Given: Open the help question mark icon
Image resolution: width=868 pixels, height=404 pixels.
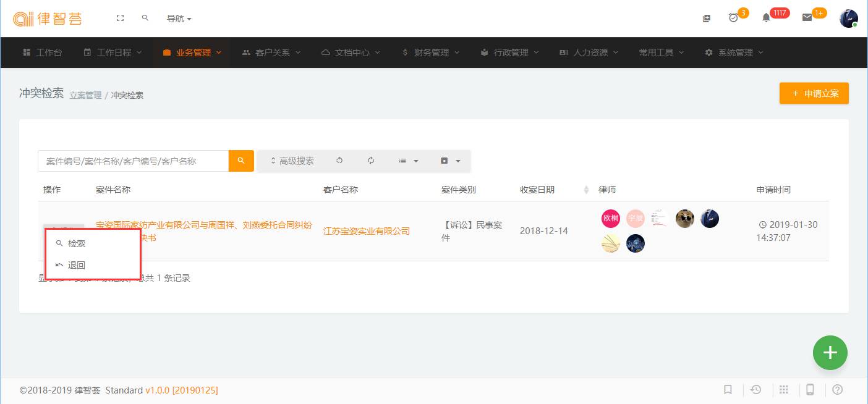Looking at the screenshot, I should click(838, 390).
